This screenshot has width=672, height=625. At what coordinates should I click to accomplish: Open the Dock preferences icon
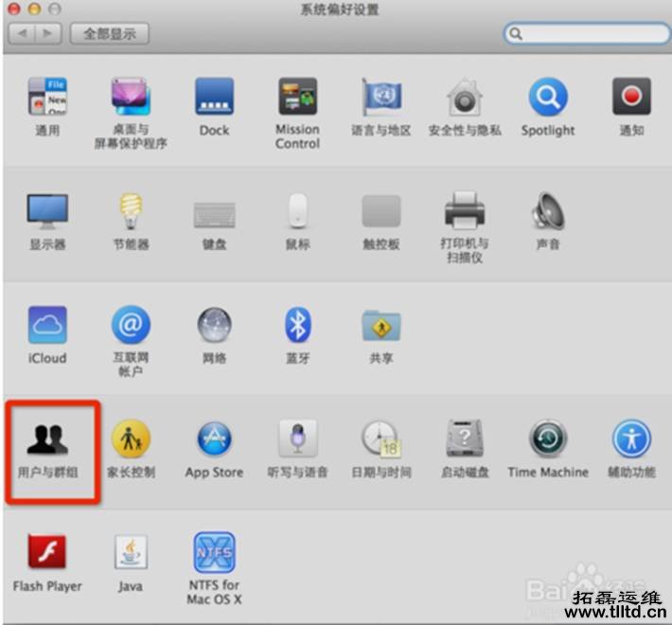pyautogui.click(x=214, y=98)
